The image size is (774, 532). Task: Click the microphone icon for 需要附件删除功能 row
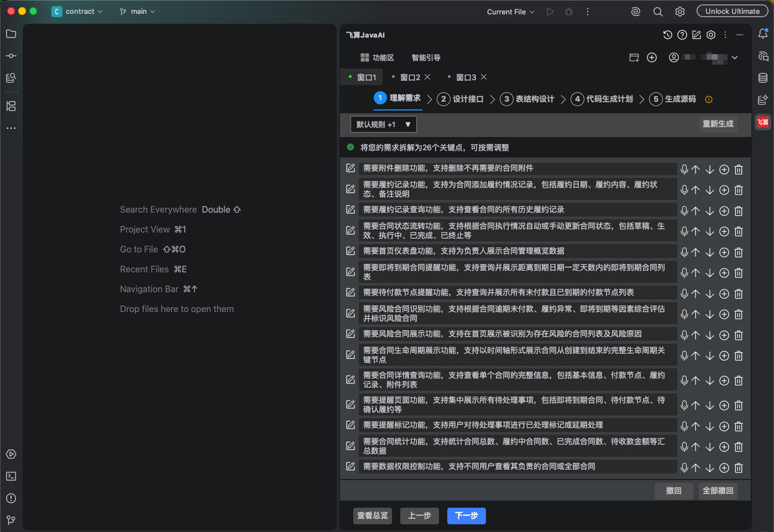pos(684,170)
